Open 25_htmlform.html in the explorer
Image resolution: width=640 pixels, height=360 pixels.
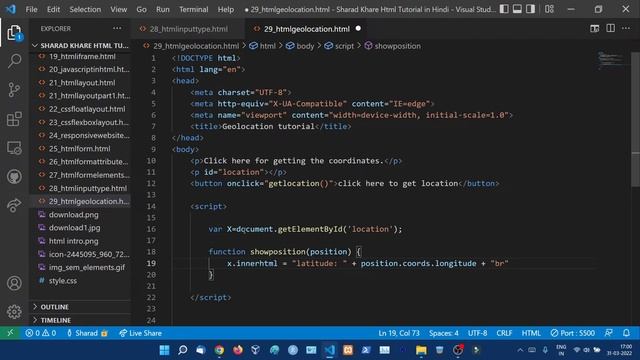point(81,149)
